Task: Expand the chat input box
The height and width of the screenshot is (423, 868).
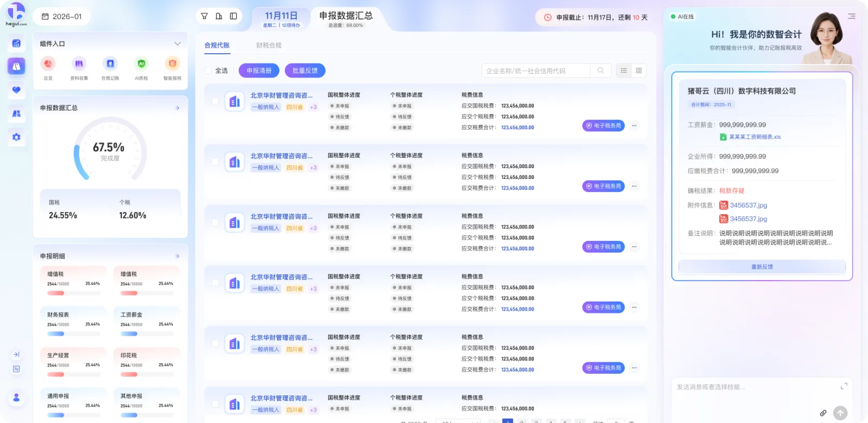Action: click(x=844, y=386)
